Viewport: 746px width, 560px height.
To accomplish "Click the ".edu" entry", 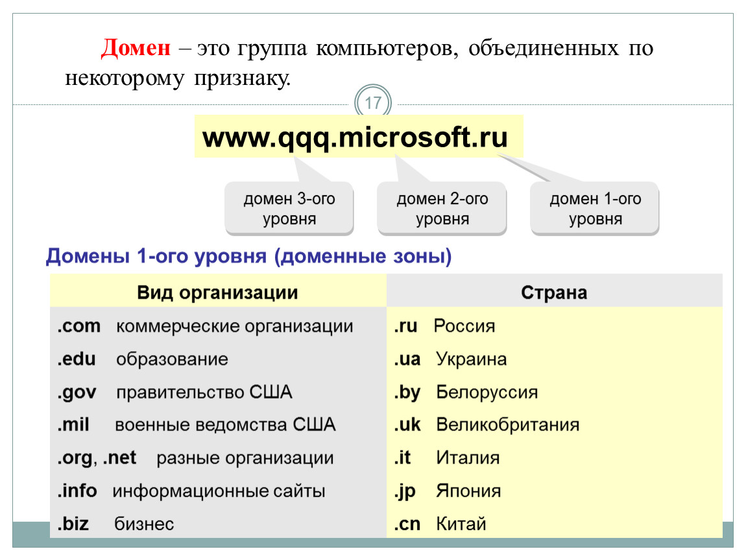I will 77,358.
